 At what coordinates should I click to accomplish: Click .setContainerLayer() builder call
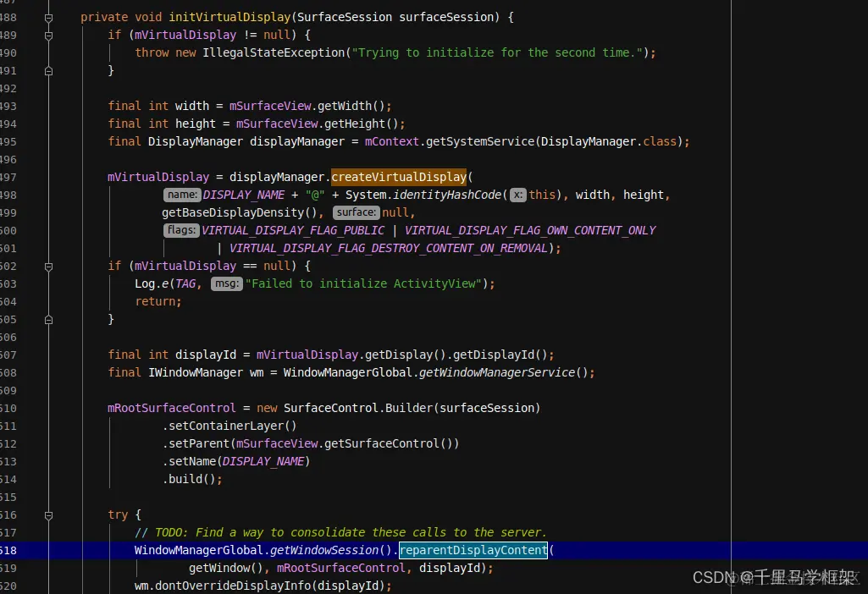pos(229,426)
